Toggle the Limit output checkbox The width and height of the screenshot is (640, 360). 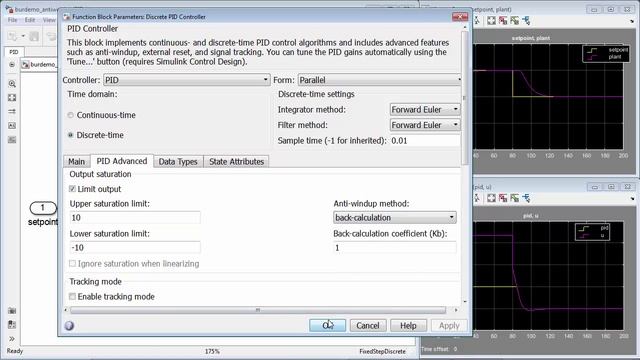click(x=72, y=189)
